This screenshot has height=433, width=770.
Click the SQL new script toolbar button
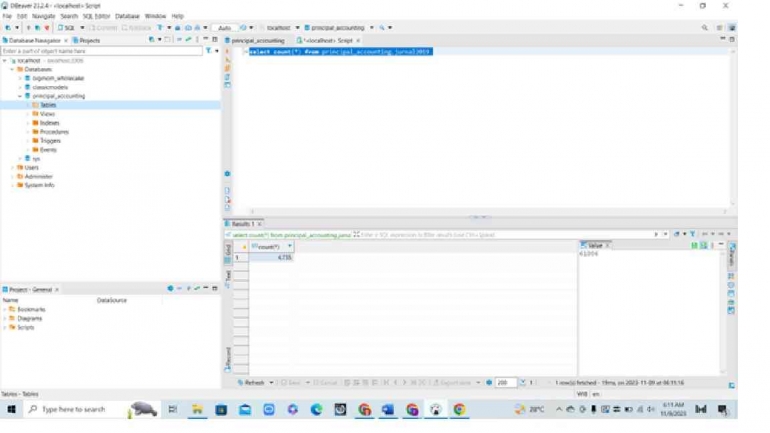point(67,28)
